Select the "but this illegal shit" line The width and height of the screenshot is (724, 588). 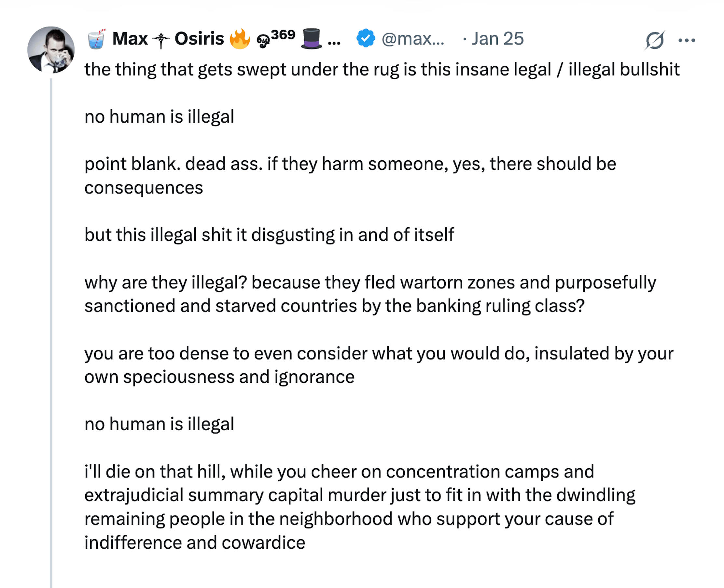(269, 235)
